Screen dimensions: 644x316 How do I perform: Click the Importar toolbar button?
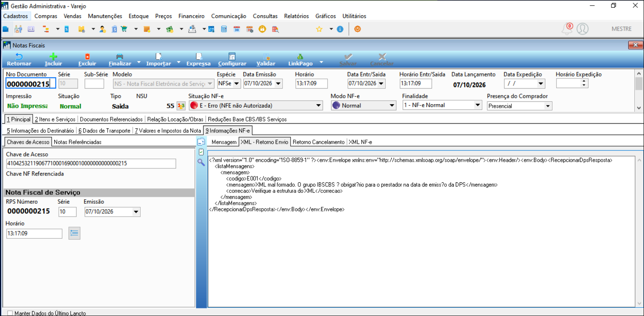(x=158, y=60)
